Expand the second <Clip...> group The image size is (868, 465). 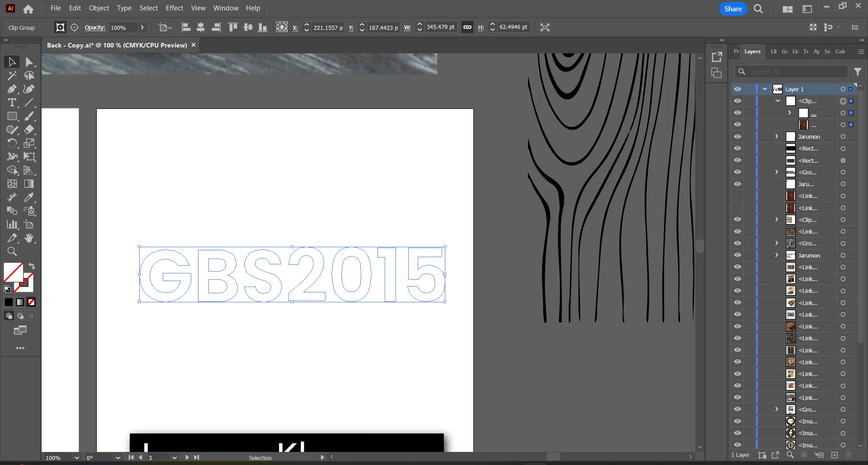coord(777,219)
